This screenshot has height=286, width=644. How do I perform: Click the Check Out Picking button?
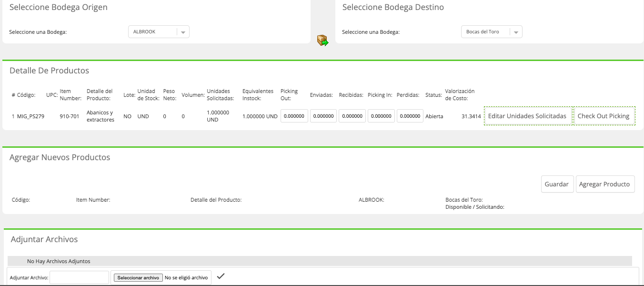pyautogui.click(x=604, y=116)
